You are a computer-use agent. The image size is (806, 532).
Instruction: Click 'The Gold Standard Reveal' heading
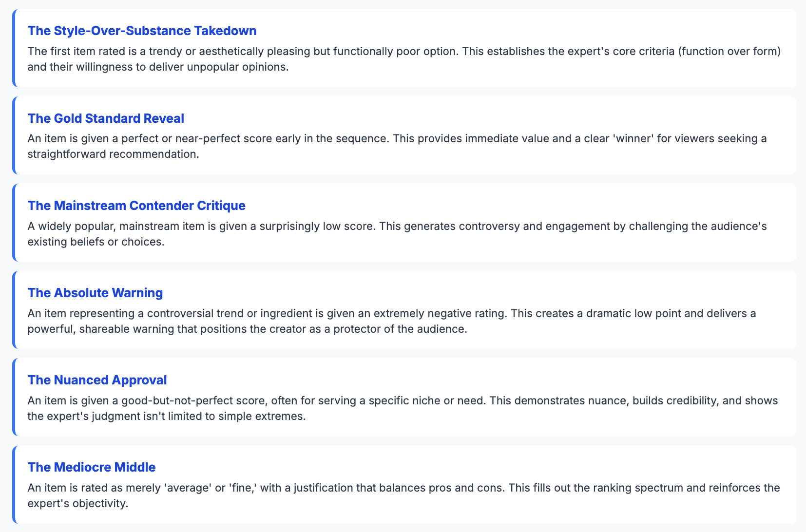point(106,118)
